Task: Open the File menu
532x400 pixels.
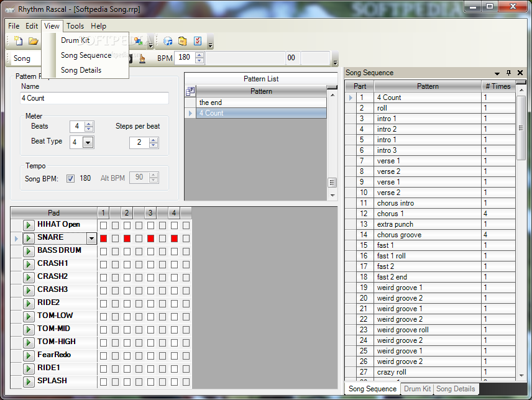Action: pos(14,26)
